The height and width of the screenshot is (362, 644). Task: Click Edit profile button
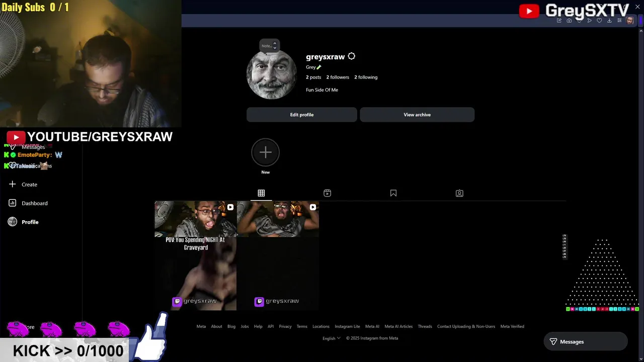point(302,115)
